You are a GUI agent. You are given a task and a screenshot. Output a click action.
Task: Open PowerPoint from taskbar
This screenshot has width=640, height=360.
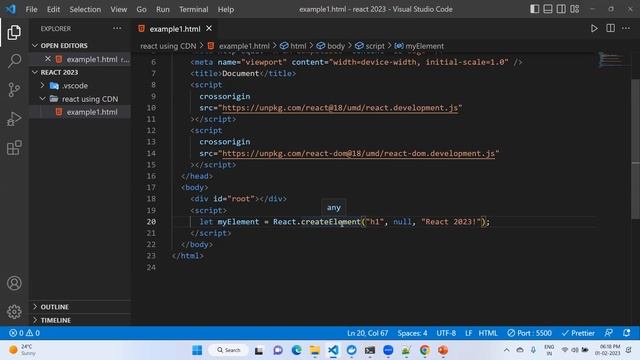click(443, 350)
